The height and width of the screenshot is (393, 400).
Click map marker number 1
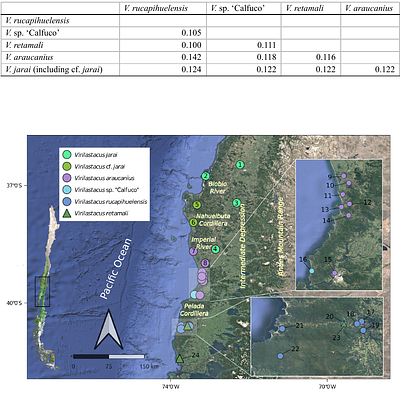(240, 164)
